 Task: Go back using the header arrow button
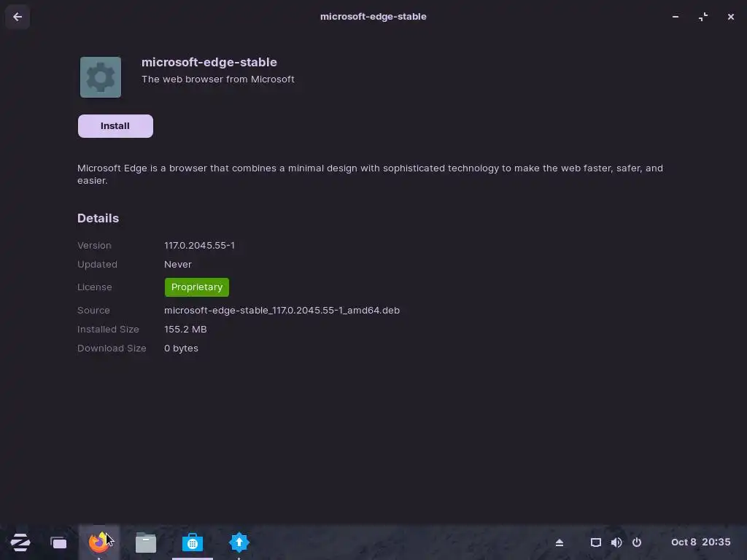coord(18,17)
